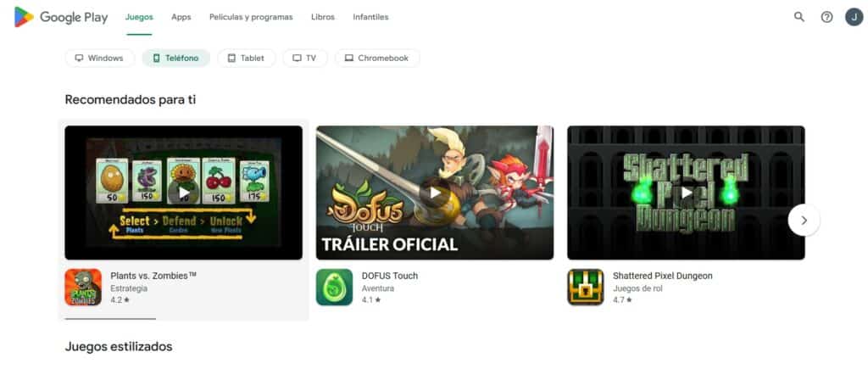Filter by Windows device
Image resolution: width=868 pixels, height=369 pixels.
click(100, 59)
